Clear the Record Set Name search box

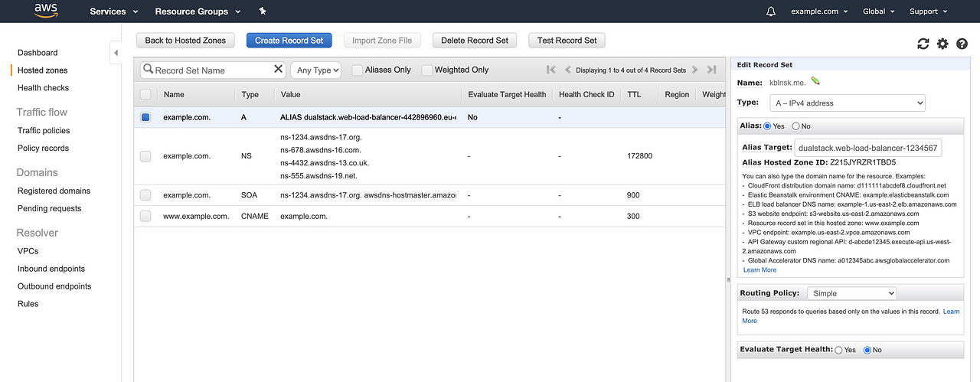(278, 69)
